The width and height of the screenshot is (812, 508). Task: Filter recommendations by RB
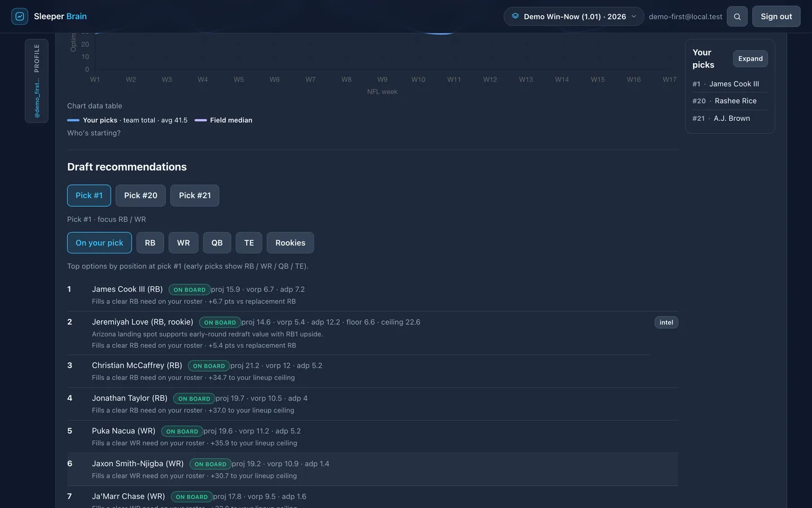pyautogui.click(x=150, y=243)
